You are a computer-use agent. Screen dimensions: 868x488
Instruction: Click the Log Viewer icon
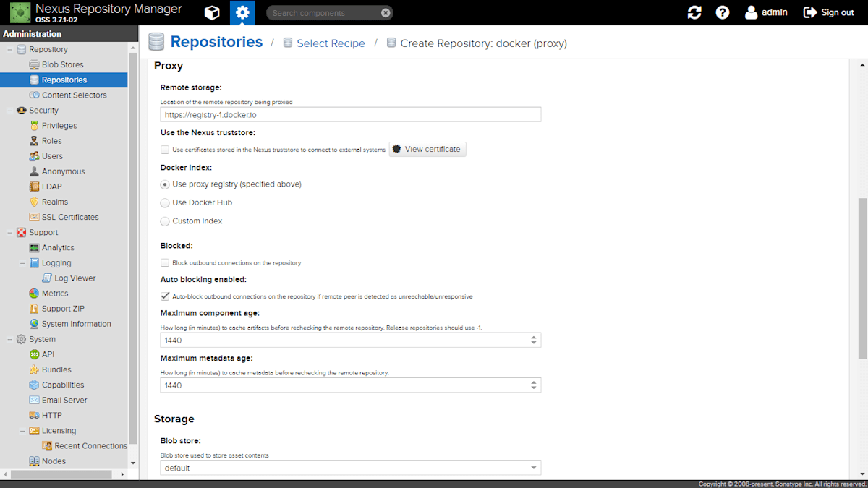47,278
